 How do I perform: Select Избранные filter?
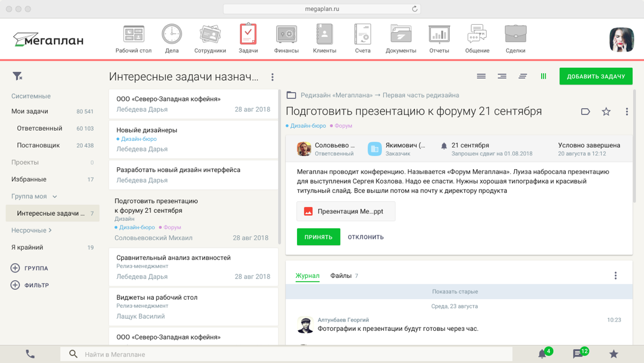point(53,179)
